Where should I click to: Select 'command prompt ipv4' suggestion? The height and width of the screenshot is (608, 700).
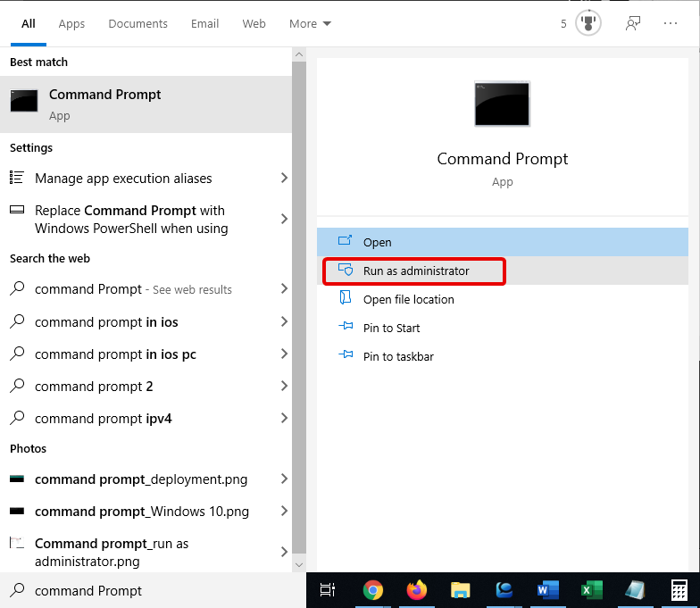(x=146, y=418)
